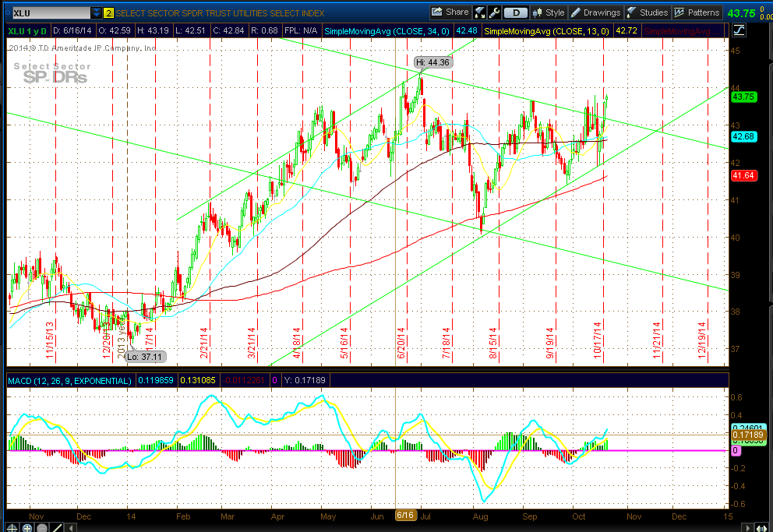Click the 42.48 SMA 34 value
The height and width of the screenshot is (532, 773).
(x=466, y=30)
